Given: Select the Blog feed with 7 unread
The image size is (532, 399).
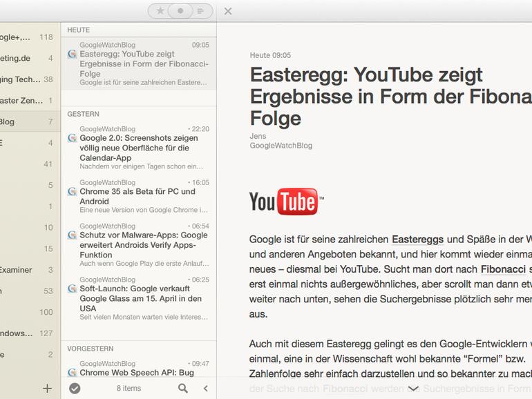Looking at the screenshot, I should [x=30, y=121].
